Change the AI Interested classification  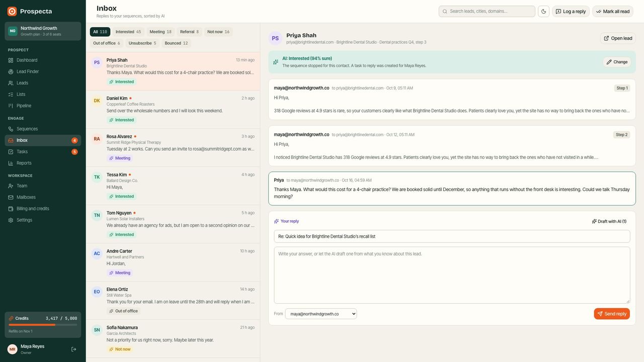click(x=617, y=62)
